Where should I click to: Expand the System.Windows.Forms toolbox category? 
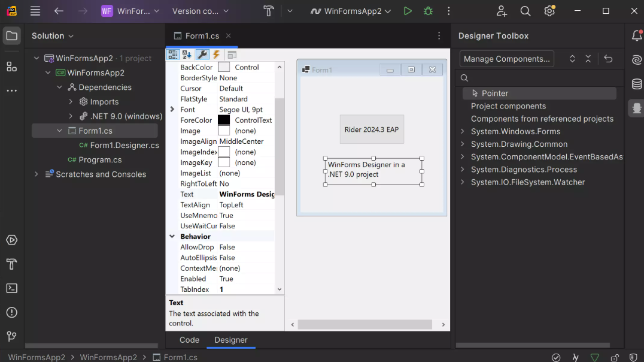462,131
